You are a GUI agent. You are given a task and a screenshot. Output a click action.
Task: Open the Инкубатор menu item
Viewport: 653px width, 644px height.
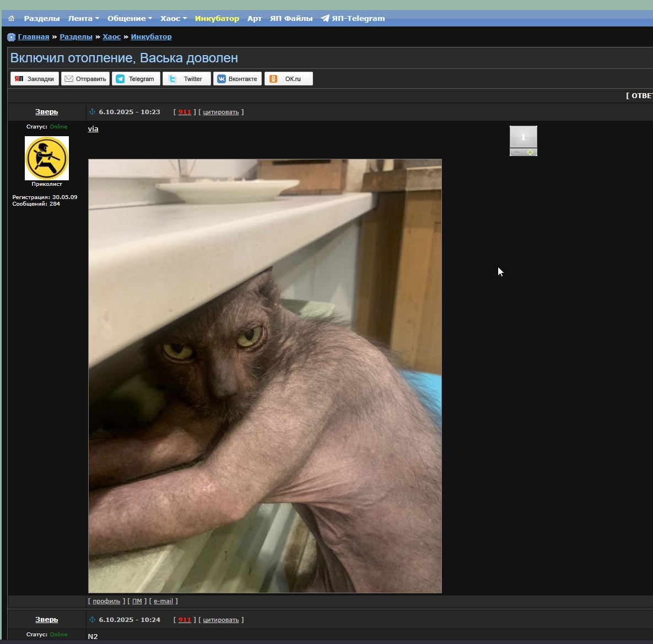click(217, 19)
